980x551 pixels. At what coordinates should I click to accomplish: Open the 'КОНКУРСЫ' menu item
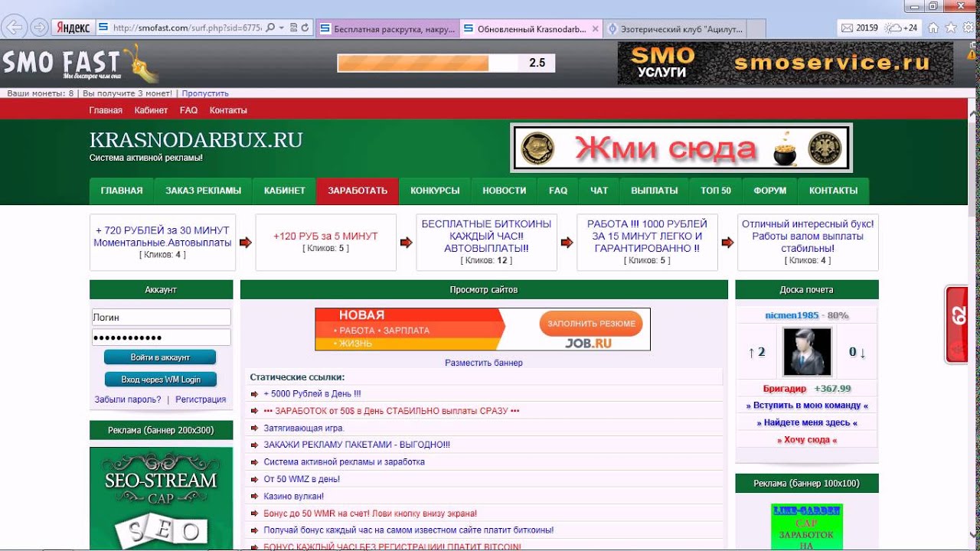435,191
